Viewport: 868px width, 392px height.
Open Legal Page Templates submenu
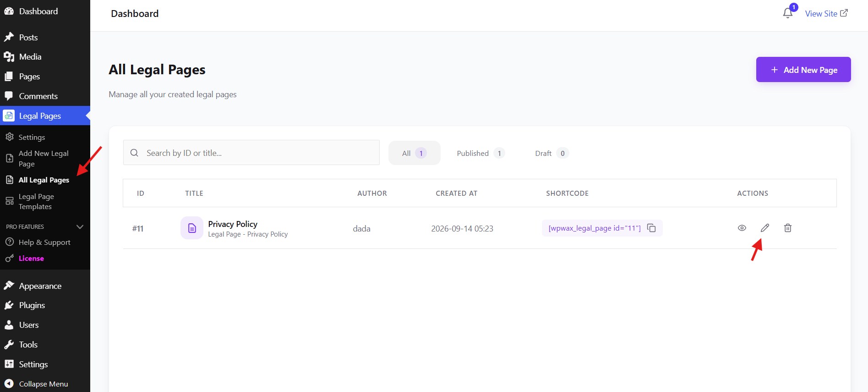[36, 202]
